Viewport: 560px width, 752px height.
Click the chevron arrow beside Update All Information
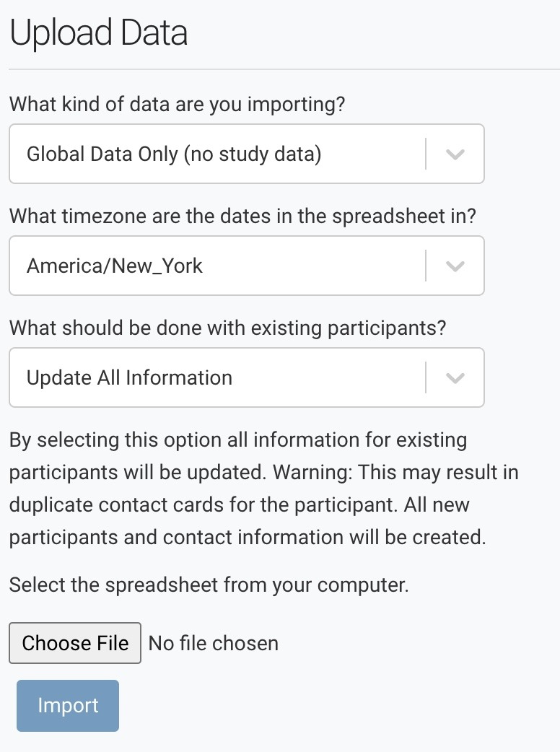[x=455, y=378]
